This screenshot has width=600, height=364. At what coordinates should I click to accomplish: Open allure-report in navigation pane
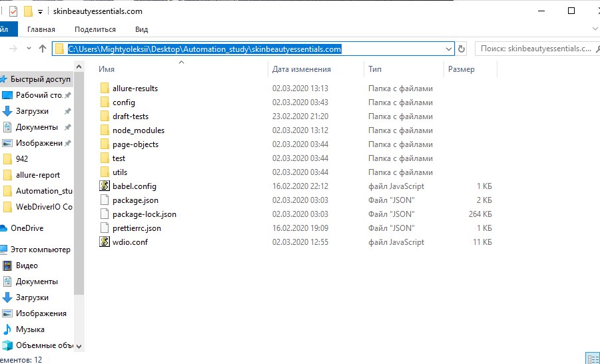[x=37, y=175]
